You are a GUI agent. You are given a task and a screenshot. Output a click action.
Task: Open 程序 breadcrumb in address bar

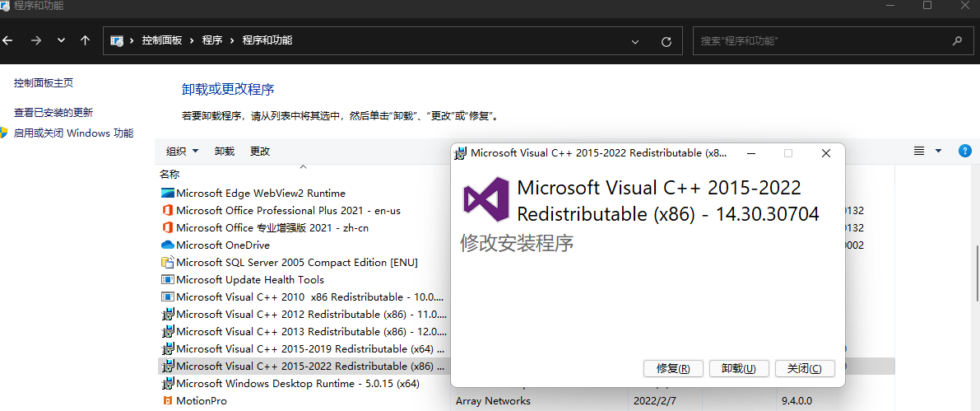click(x=211, y=40)
